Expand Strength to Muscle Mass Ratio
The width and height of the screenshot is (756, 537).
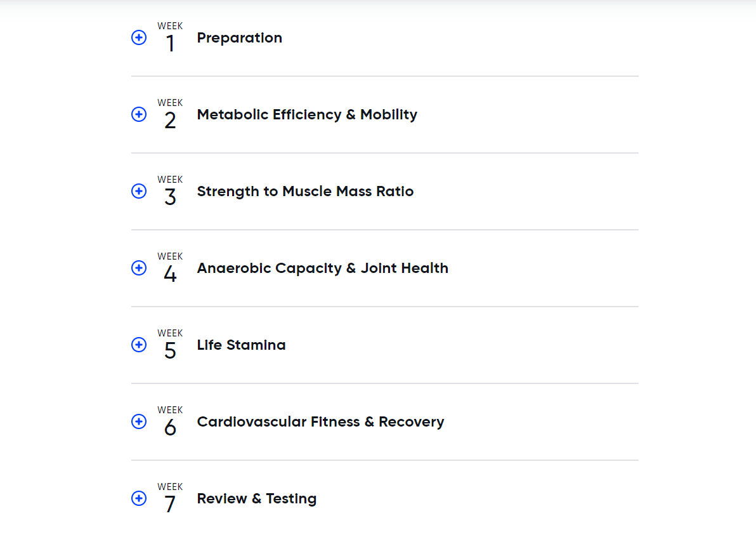pos(305,192)
